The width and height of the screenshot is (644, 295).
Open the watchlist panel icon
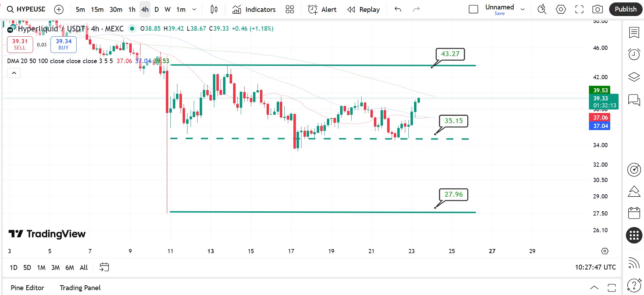click(634, 33)
